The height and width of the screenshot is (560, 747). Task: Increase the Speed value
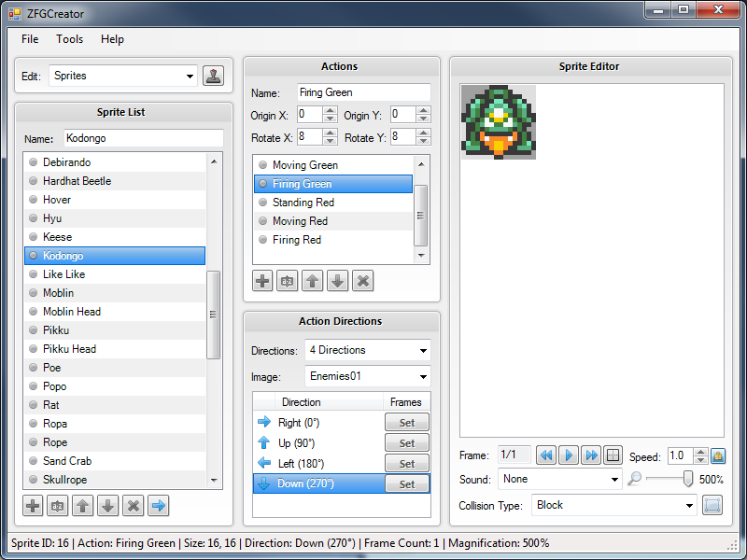700,452
